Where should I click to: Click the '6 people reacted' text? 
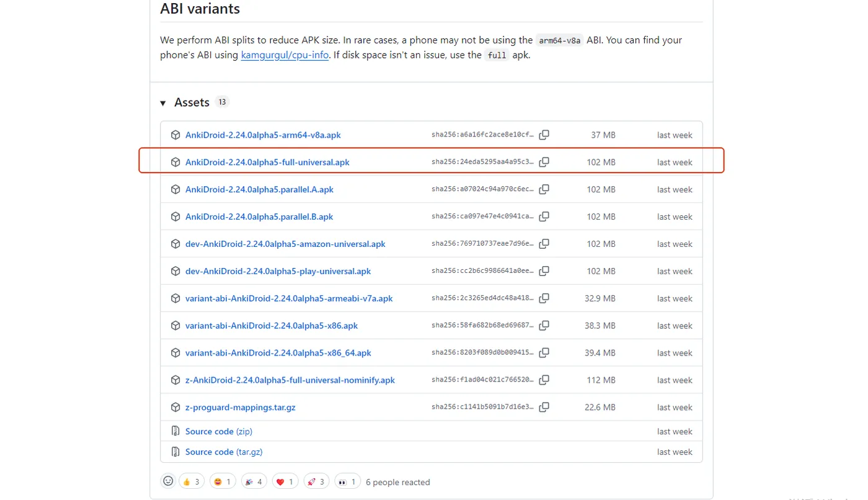(398, 483)
